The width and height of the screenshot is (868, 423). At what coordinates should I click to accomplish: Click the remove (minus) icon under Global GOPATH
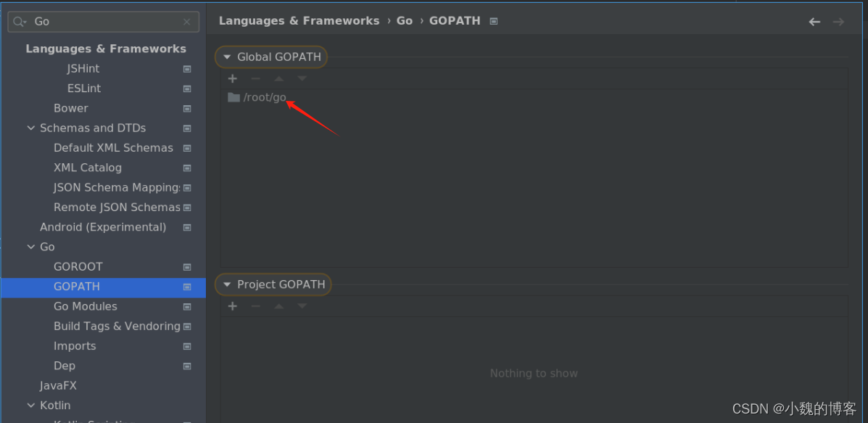click(x=255, y=78)
